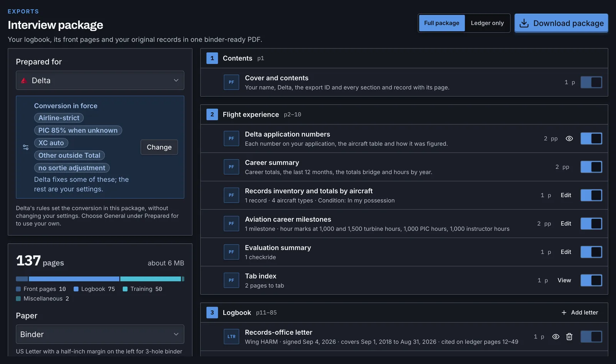Click the Airline-strict conversion chip
616x364 pixels.
click(59, 118)
